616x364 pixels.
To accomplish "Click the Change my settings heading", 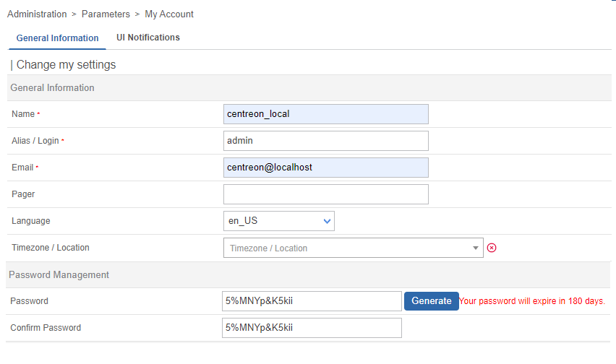I will pyautogui.click(x=66, y=65).
